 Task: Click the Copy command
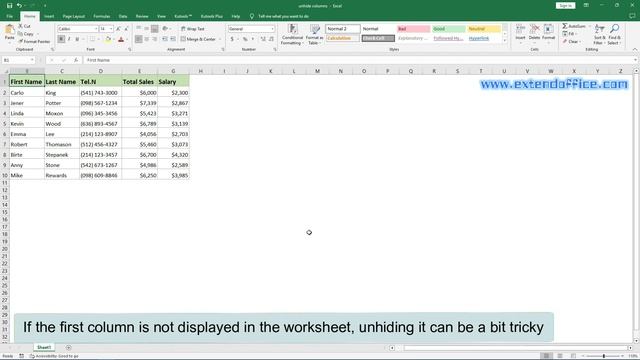click(26, 34)
